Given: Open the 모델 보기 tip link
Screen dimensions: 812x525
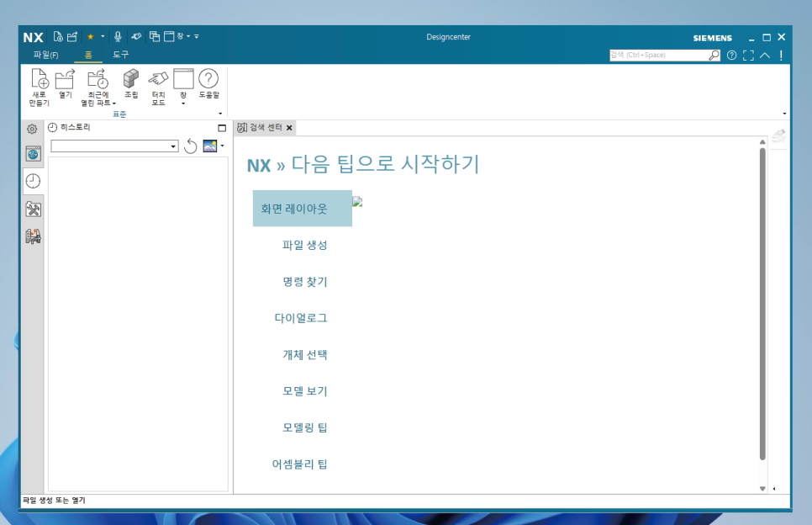Looking at the screenshot, I should tap(304, 390).
